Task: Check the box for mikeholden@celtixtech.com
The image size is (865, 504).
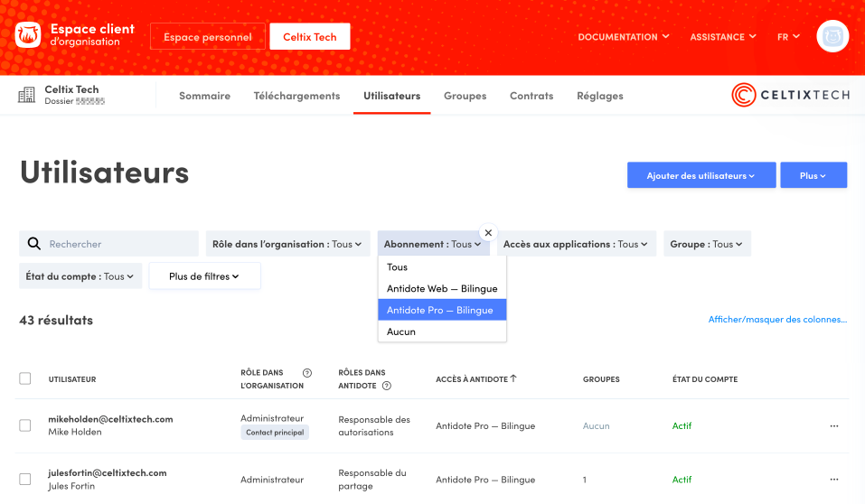Action: tap(25, 425)
